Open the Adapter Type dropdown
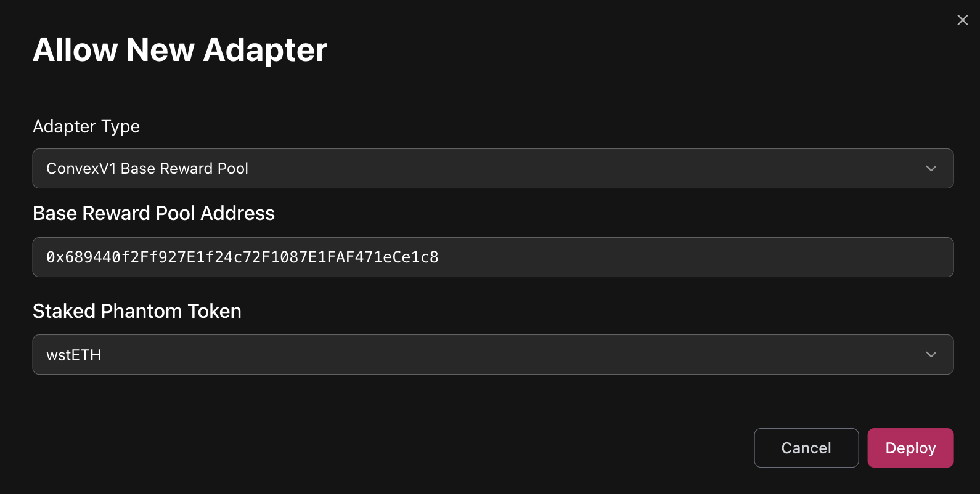 tap(492, 168)
